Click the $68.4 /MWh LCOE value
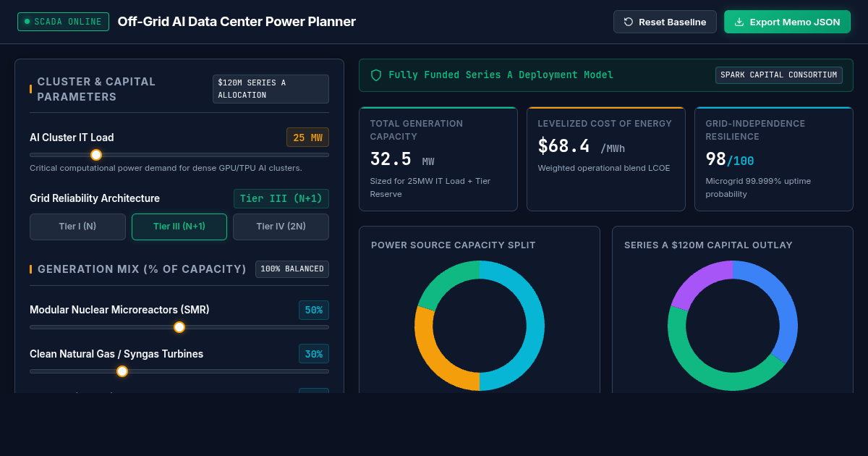This screenshot has height=456, width=868. [x=582, y=146]
